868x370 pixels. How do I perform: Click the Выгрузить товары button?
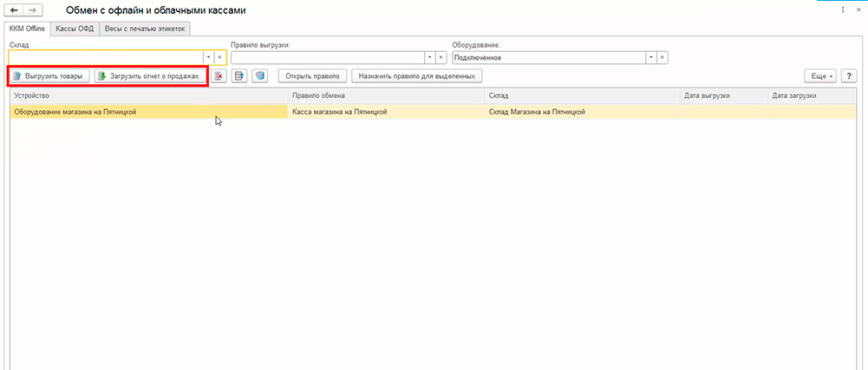pyautogui.click(x=49, y=76)
